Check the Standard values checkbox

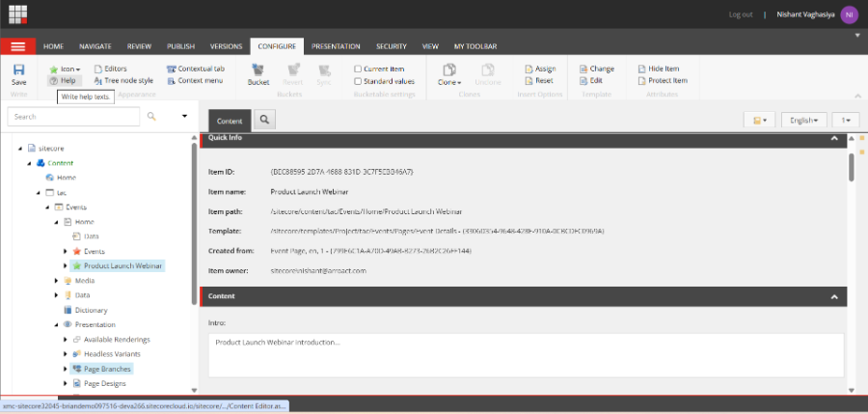358,81
